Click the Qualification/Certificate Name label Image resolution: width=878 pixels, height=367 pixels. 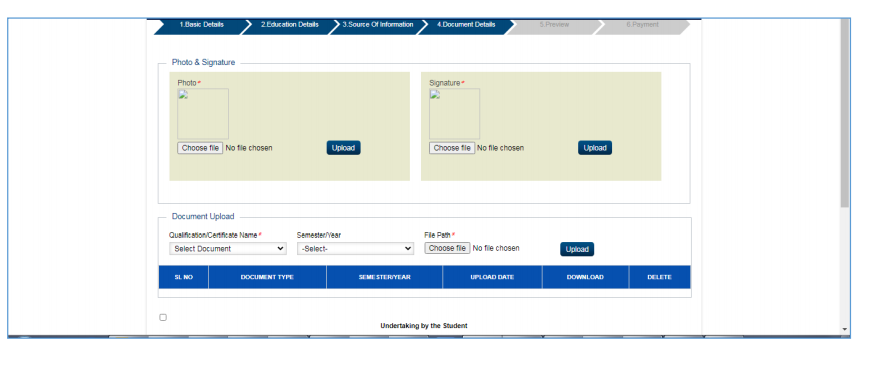(213, 235)
